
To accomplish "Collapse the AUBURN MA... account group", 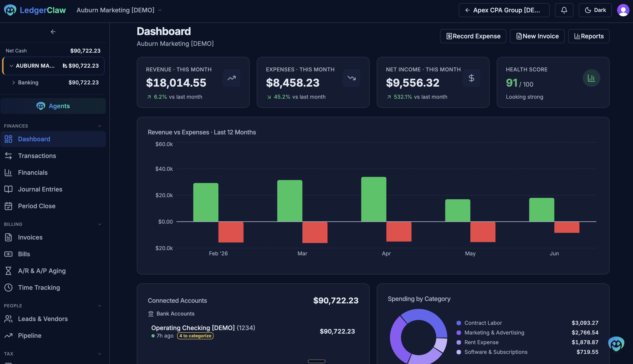I will point(11,66).
